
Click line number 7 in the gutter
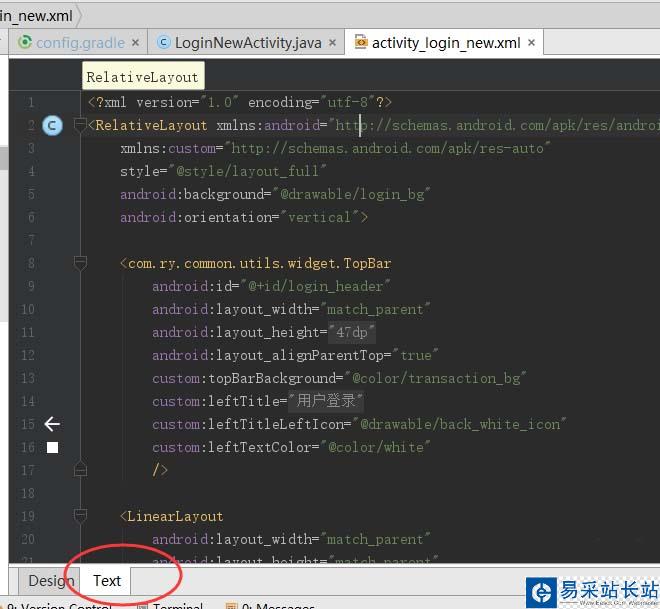click(31, 240)
